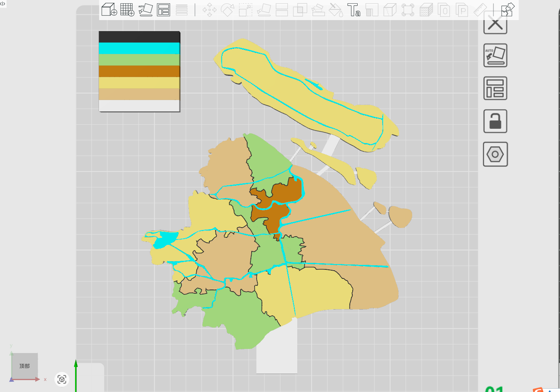Toggle the open padlock lock button

[x=495, y=121]
